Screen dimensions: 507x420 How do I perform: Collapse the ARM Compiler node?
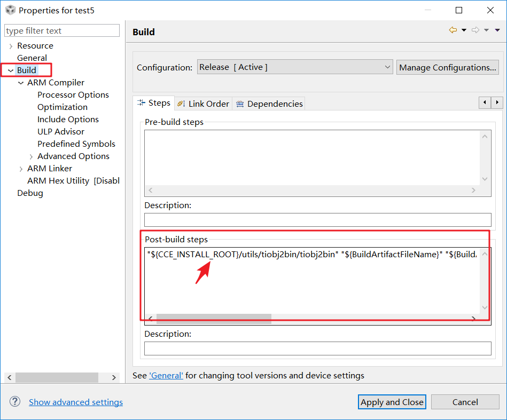point(21,83)
